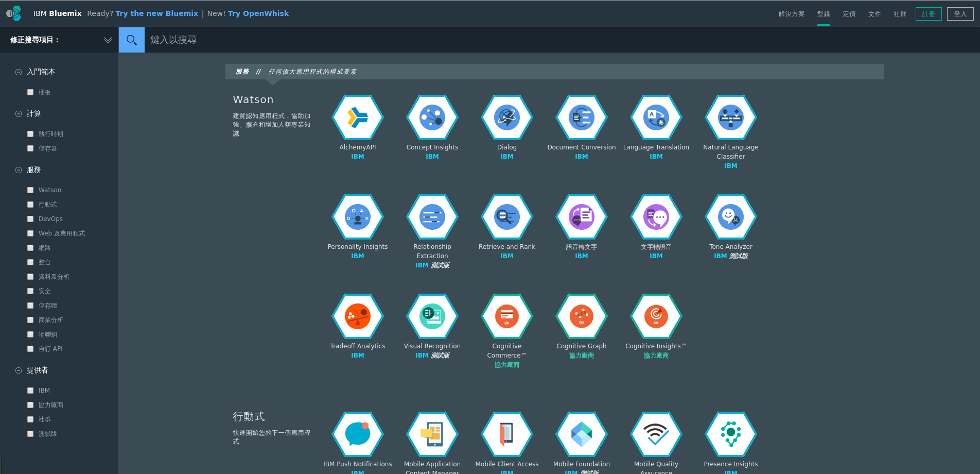This screenshot has width=980, height=474.
Task: Select the Presence Insights service icon
Action: (x=731, y=434)
